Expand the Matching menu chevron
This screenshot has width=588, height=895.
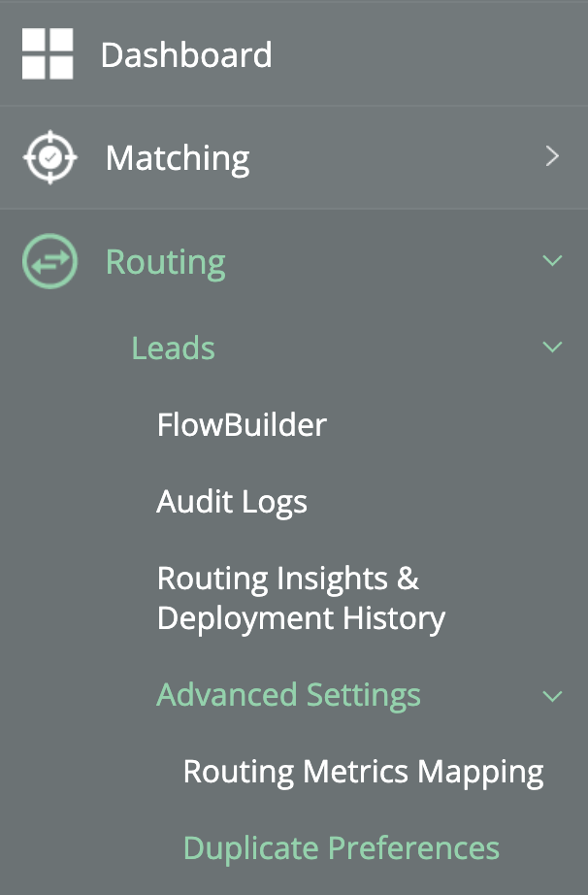pos(552,157)
